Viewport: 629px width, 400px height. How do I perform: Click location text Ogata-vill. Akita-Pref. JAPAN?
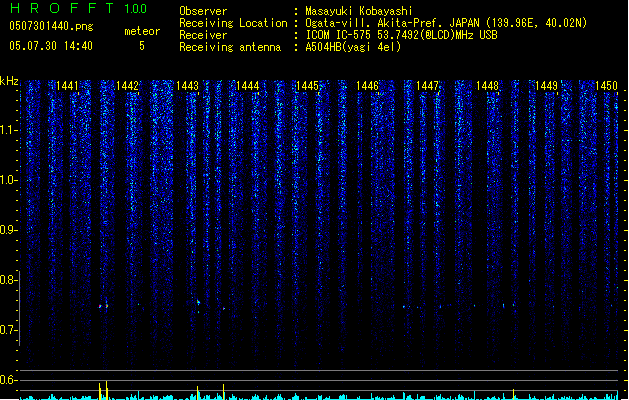392,23
